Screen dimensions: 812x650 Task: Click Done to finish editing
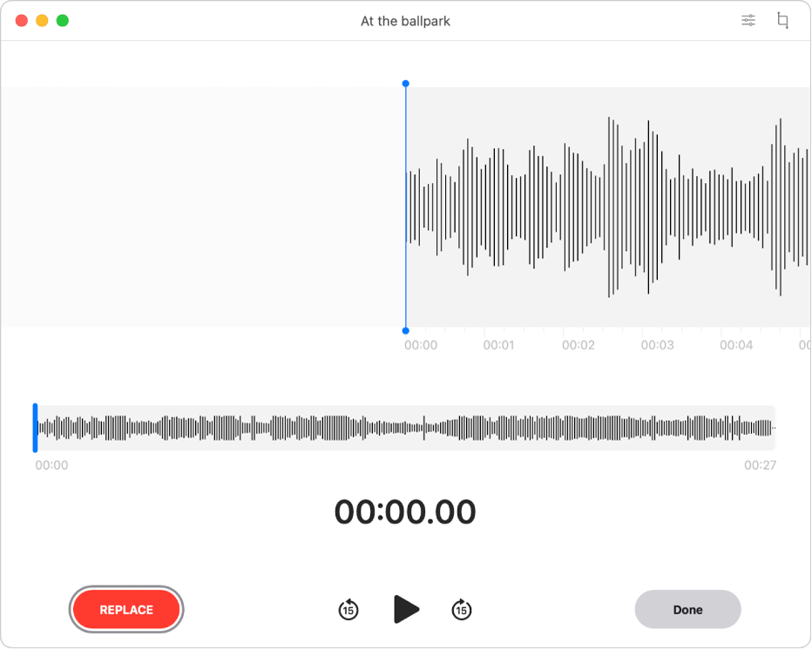[687, 609]
